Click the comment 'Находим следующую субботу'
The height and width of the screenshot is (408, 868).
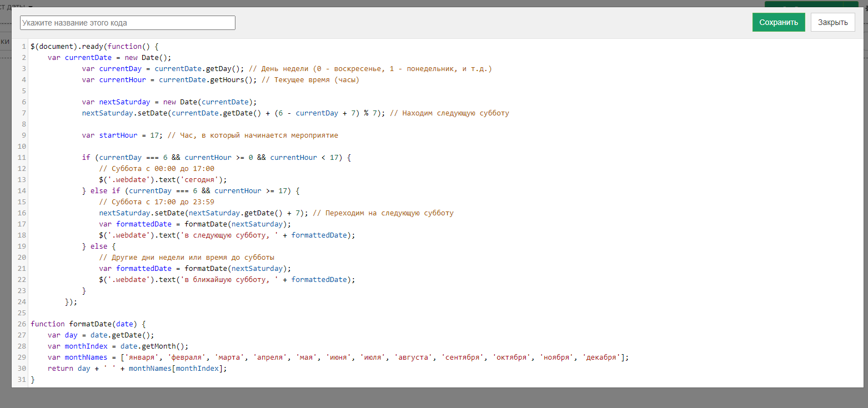click(x=449, y=113)
